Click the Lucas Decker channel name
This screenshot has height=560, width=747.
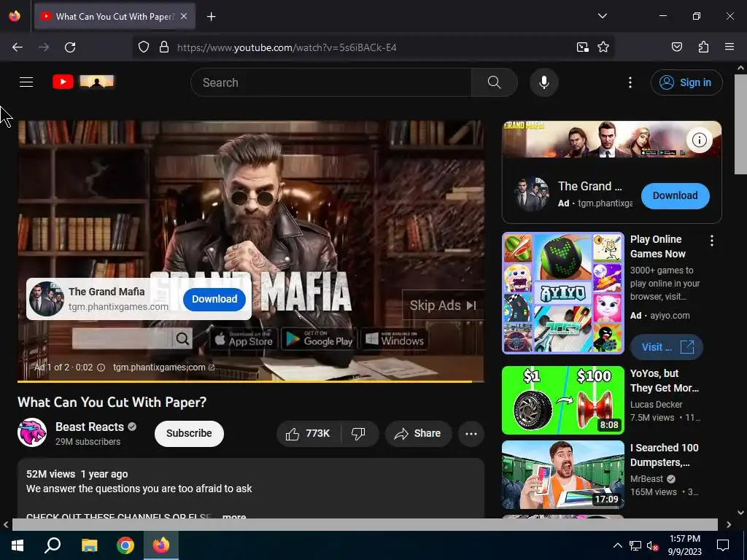tap(656, 404)
